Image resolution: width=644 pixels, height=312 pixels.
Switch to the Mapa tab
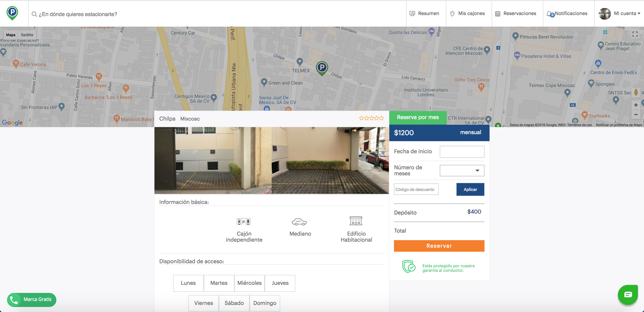(11, 35)
